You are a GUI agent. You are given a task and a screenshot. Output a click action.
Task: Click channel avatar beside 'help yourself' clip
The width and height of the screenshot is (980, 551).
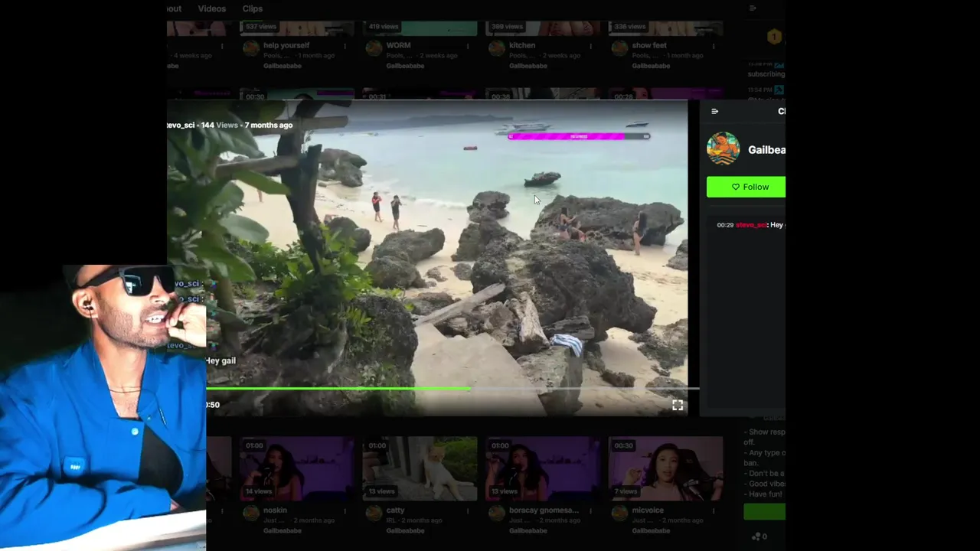pos(250,48)
